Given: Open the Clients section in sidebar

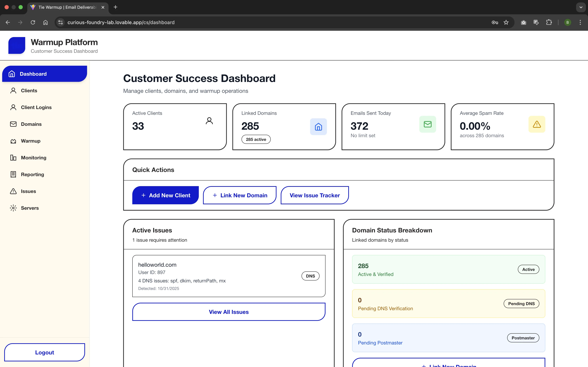Looking at the screenshot, I should point(29,91).
